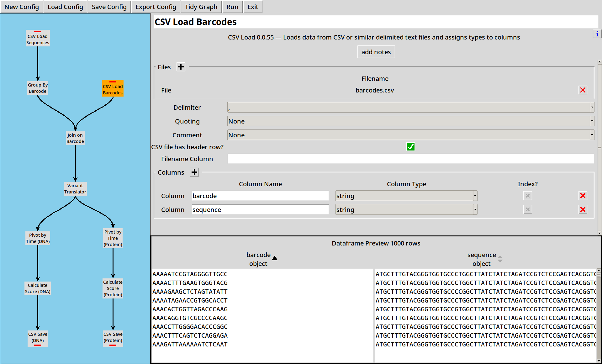Click dataframe preview scrollbar up arrow
The width and height of the screenshot is (602, 364).
point(599,270)
